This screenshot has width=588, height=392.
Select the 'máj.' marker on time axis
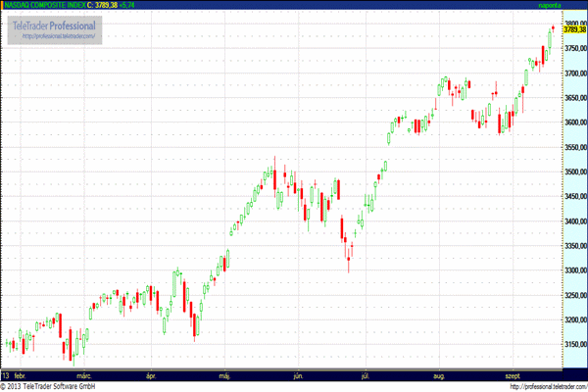[224, 375]
